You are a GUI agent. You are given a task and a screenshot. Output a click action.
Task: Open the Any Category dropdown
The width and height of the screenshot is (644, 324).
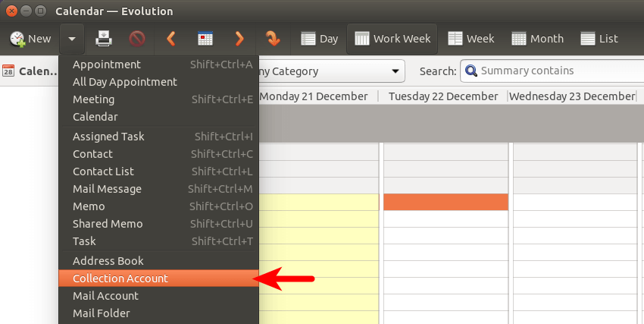(331, 71)
